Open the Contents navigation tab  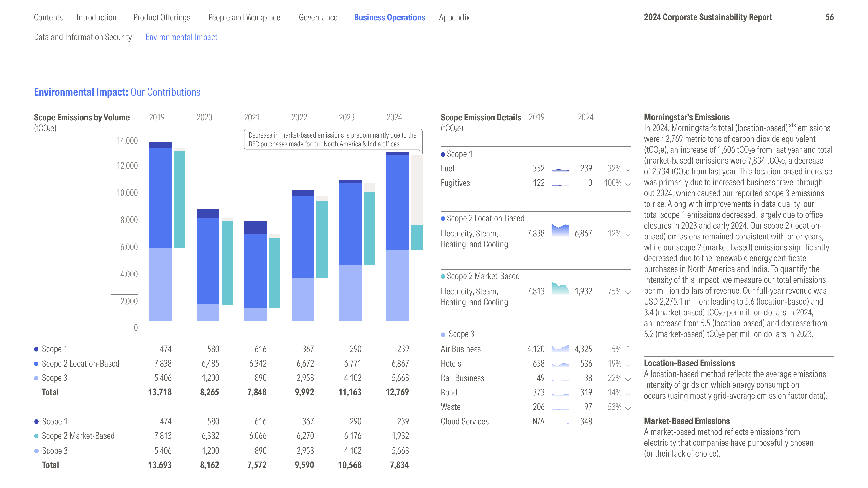pos(48,17)
